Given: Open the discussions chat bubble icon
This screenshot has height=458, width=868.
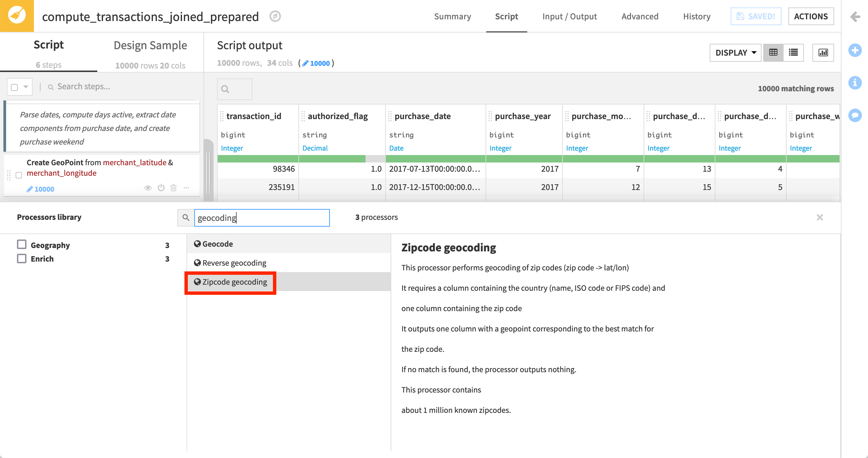Looking at the screenshot, I should tap(855, 115).
